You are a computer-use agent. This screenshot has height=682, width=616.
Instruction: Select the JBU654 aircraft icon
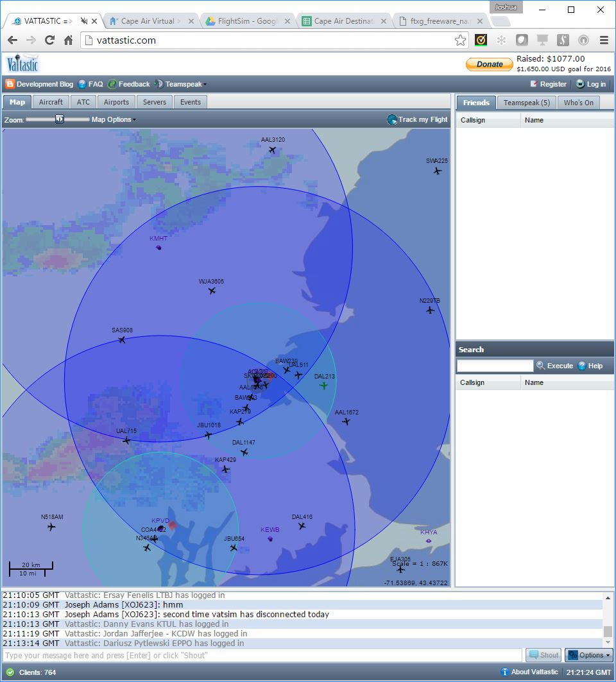pos(234,548)
